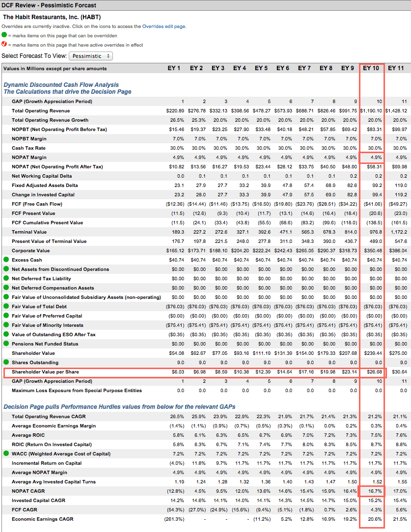Viewport: 411px width, 532px height.
Task: Click the NOPAT CAGR value 16.7%
Action: (375, 491)
